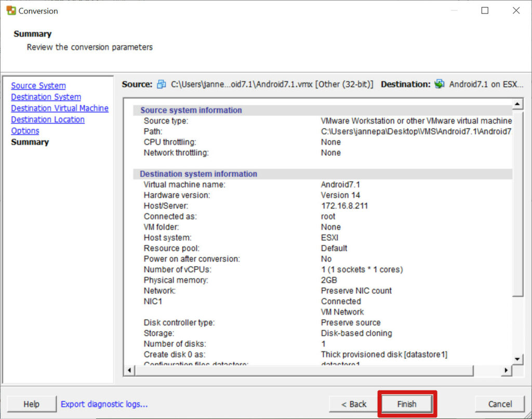Click the summary list scroll down arrow
532x419 pixels.
517,359
